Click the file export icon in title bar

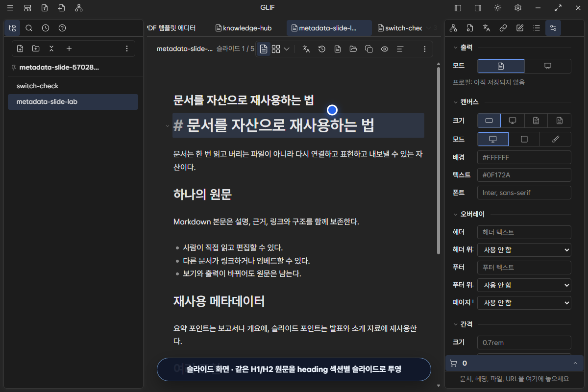tap(45, 8)
